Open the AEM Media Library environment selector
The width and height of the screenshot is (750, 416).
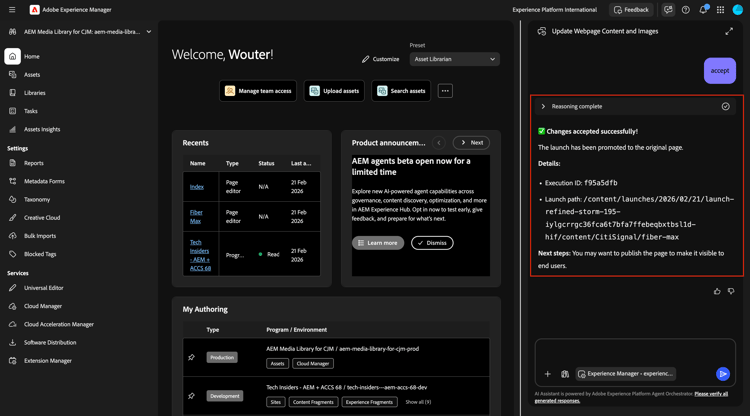(x=82, y=32)
